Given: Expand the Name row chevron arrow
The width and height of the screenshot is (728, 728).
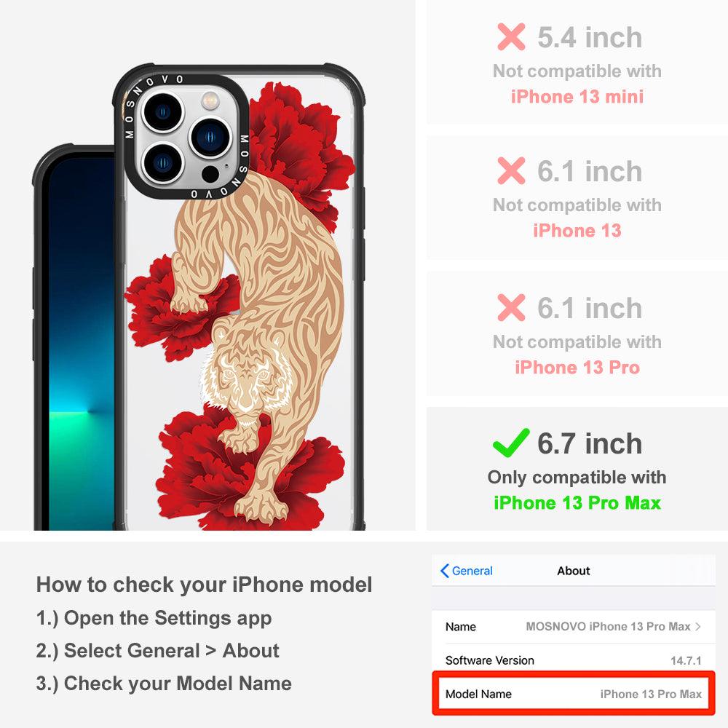Looking at the screenshot, I should 697,626.
